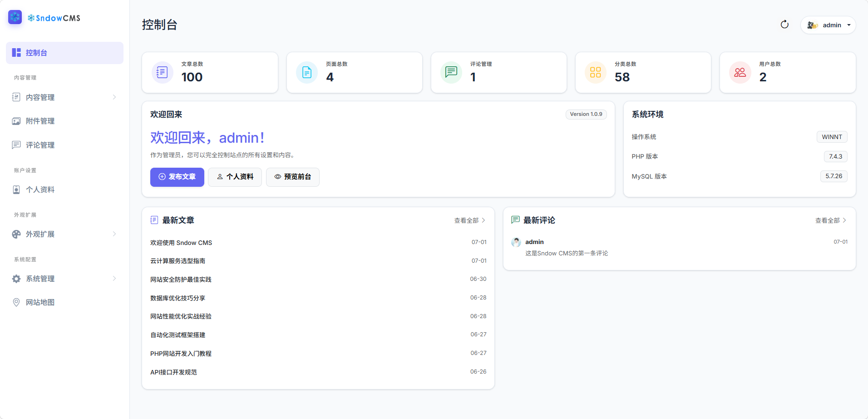The width and height of the screenshot is (868, 419).
Task: Click the 用户总数 card users icon
Action: 740,72
